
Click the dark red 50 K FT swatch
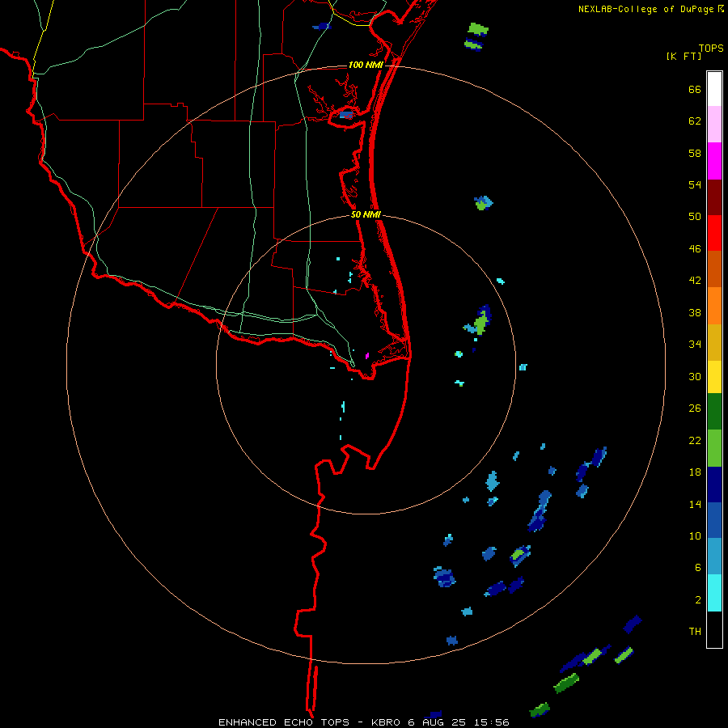pos(714,197)
